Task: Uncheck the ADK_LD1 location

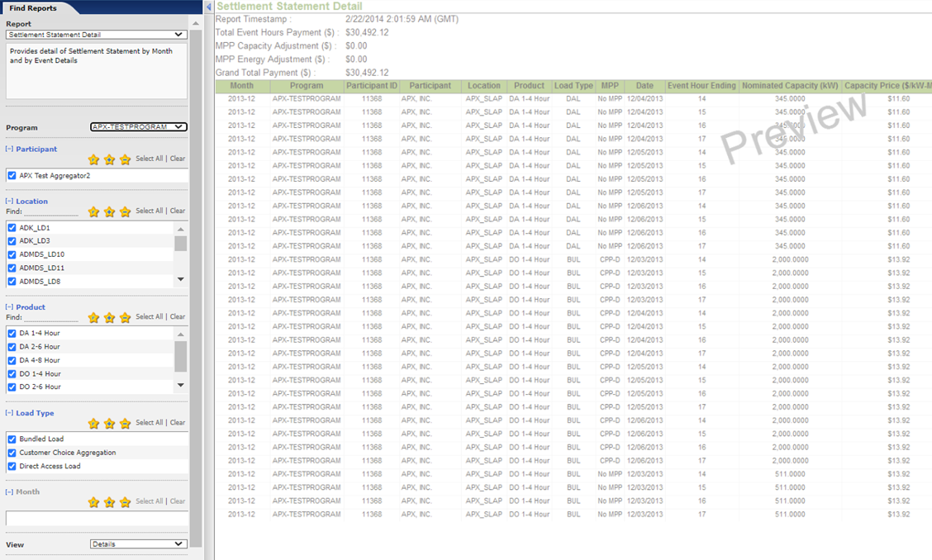Action: (x=10, y=227)
